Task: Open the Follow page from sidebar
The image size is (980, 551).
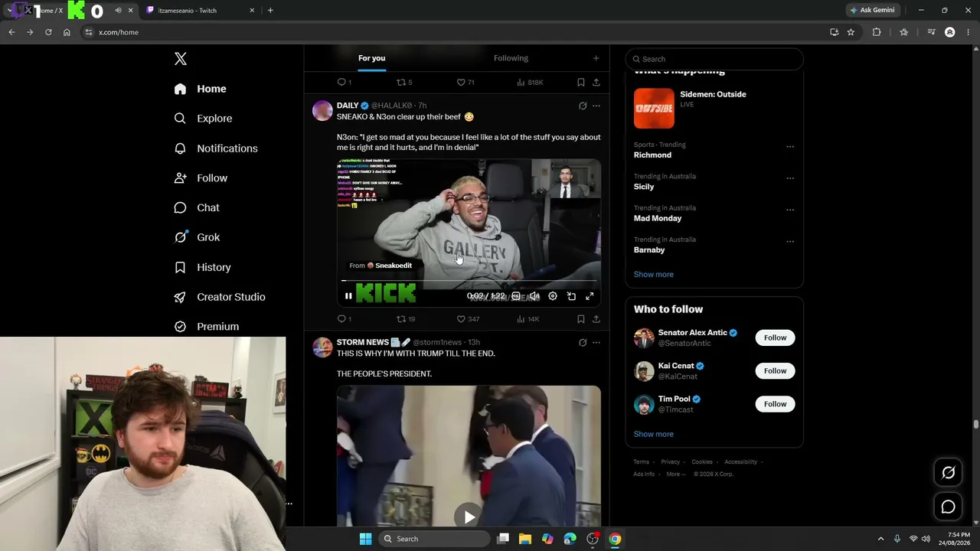Action: (x=201, y=178)
